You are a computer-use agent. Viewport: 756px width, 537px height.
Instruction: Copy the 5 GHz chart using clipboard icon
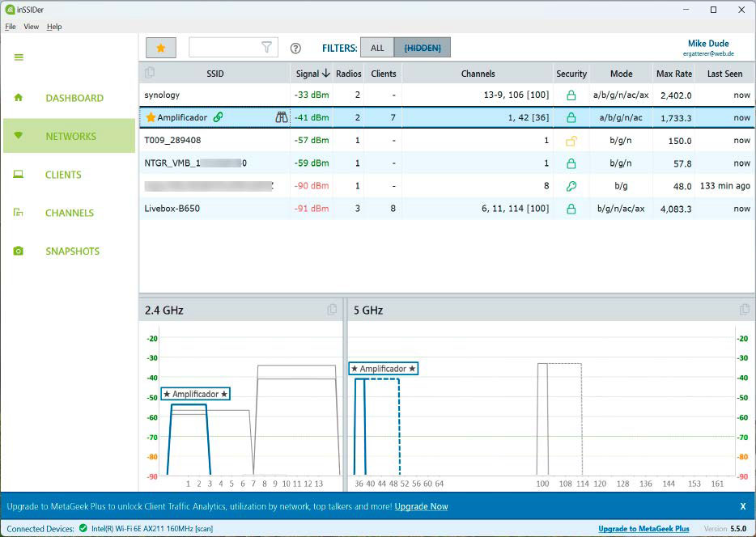click(x=744, y=310)
